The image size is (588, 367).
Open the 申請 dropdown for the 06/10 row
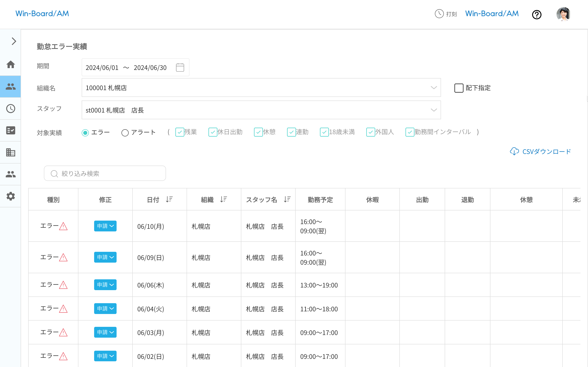click(x=105, y=226)
